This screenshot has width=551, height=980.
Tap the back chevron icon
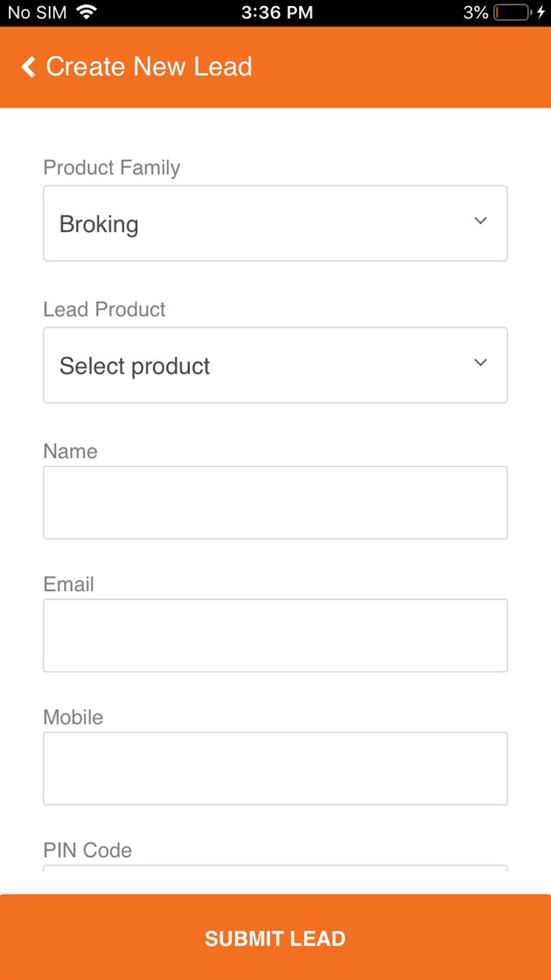[29, 67]
